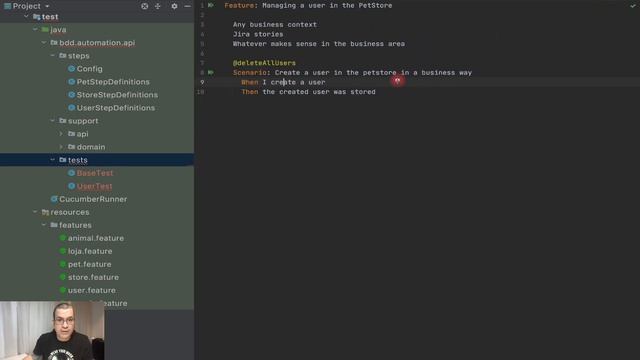Click the UserStepDefinitions class icon
640x360 pixels.
coord(71,108)
